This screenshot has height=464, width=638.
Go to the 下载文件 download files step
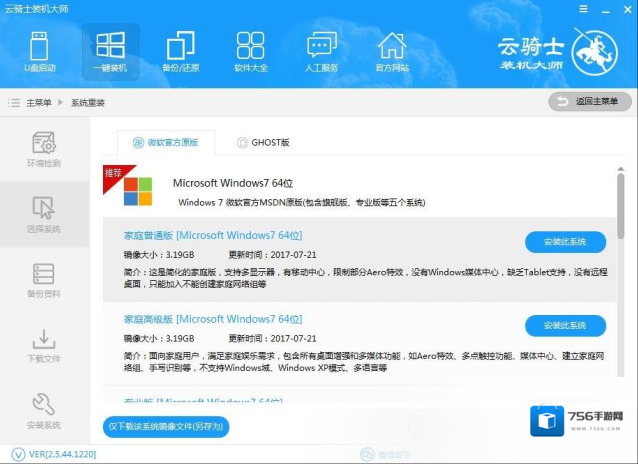click(x=43, y=346)
